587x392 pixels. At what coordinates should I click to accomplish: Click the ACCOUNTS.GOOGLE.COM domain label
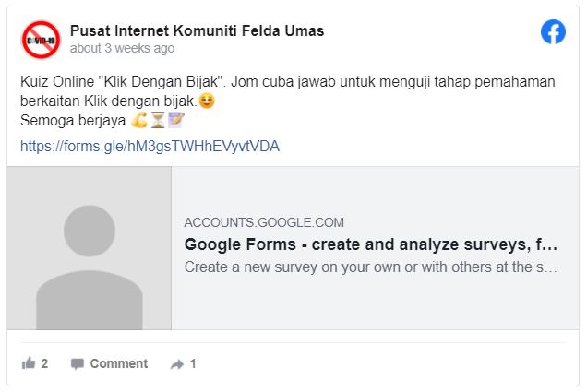coord(264,222)
